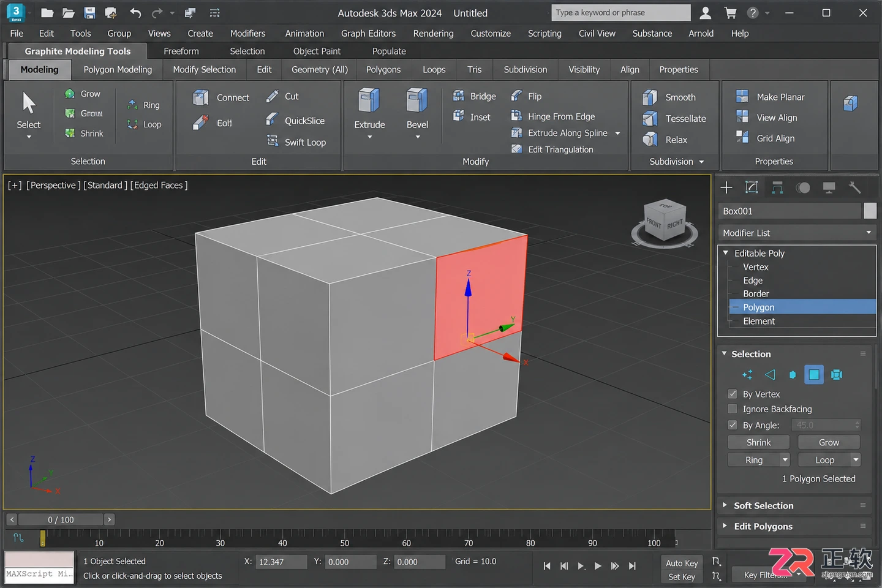Click the Relax tool
Viewport: 882px width, 588px height.
pyautogui.click(x=665, y=140)
